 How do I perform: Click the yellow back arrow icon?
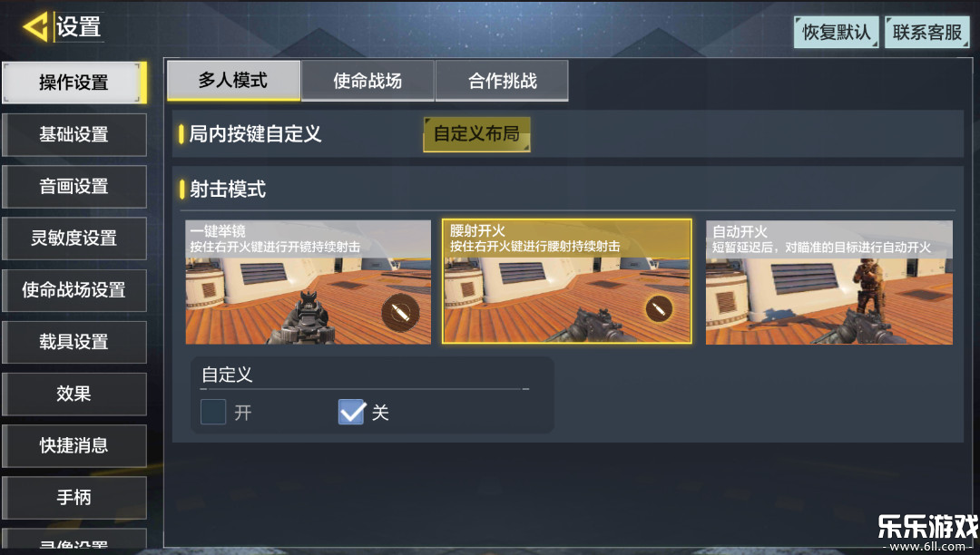click(x=35, y=27)
